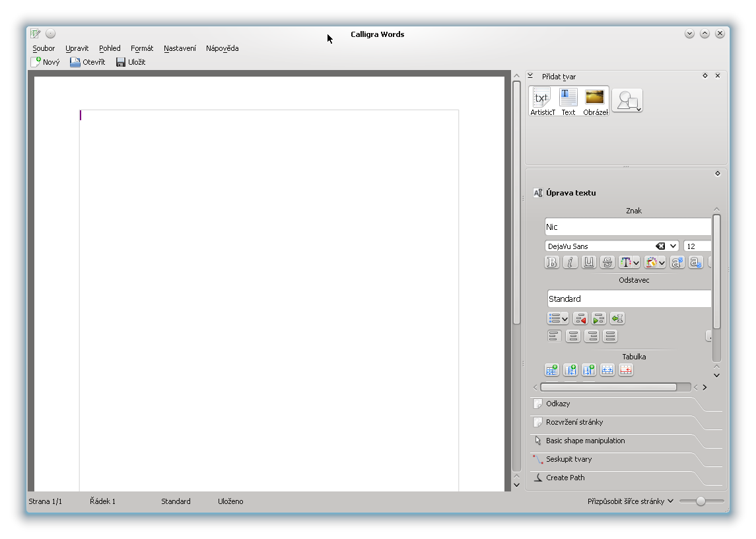Toggle underline formatting
The width and height of the screenshot is (756, 539).
[589, 262]
